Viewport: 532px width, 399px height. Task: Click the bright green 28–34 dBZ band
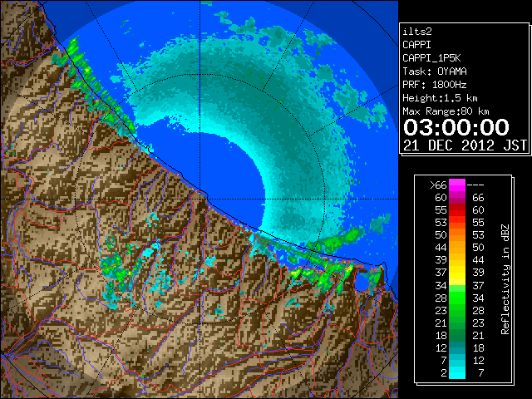[x=457, y=298]
